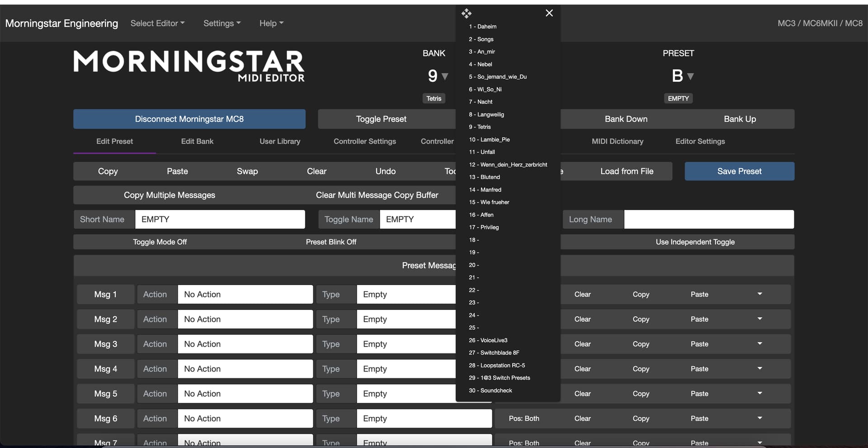Open Msg 5 Type dropdown
Image resolution: width=868 pixels, height=448 pixels.
pos(406,394)
